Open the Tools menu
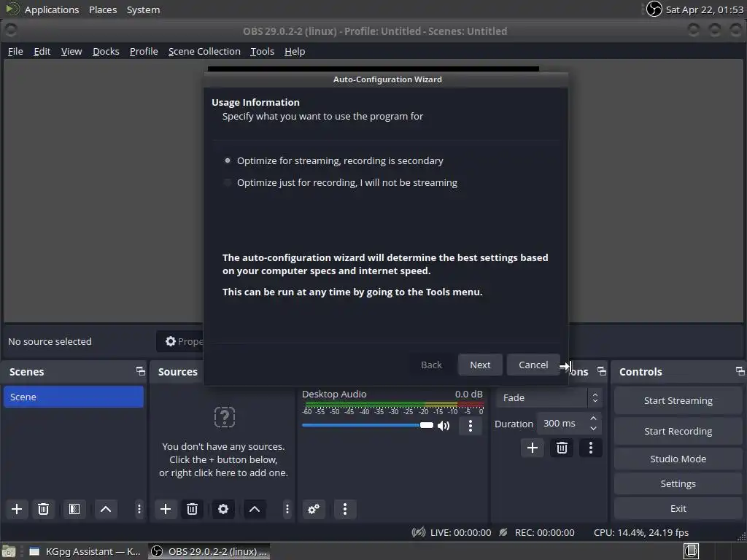 coord(263,52)
